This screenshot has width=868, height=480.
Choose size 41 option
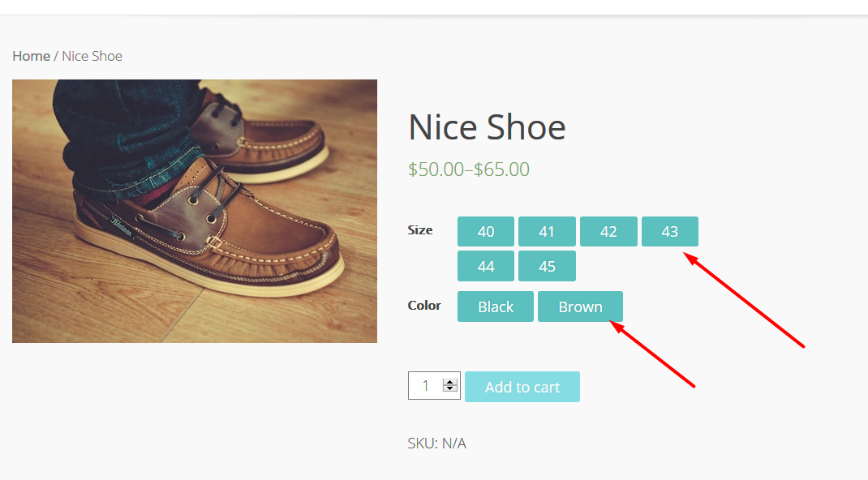tap(547, 231)
